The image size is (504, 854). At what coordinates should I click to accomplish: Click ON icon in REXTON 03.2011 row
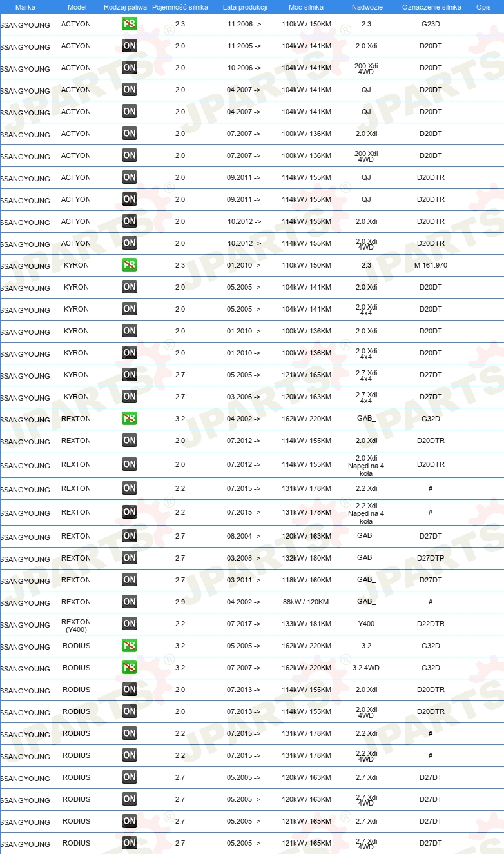point(130,580)
